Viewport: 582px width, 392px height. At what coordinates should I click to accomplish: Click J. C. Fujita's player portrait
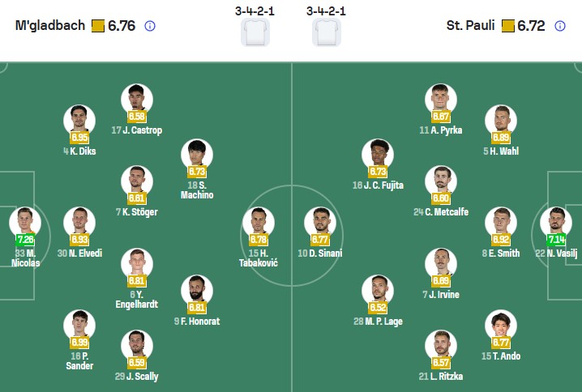pos(379,154)
